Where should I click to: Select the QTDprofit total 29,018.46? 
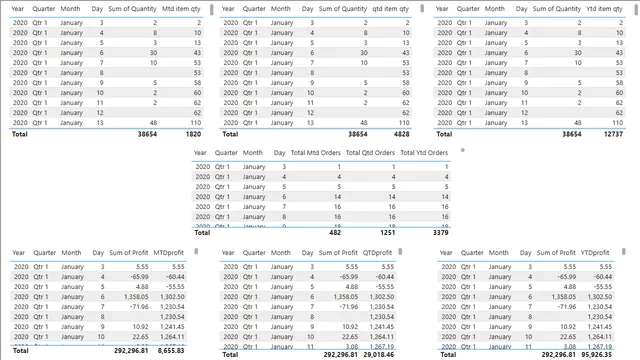click(x=379, y=355)
